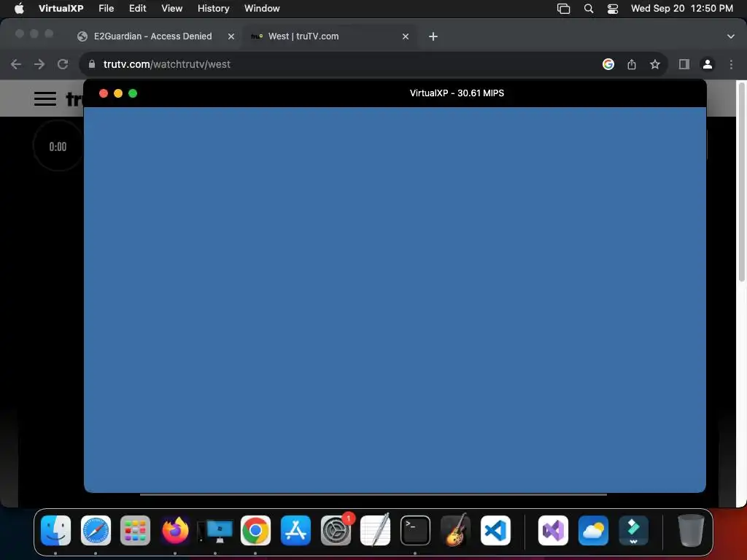Open Spotlight search in menu bar
The image size is (747, 560).
pos(589,9)
